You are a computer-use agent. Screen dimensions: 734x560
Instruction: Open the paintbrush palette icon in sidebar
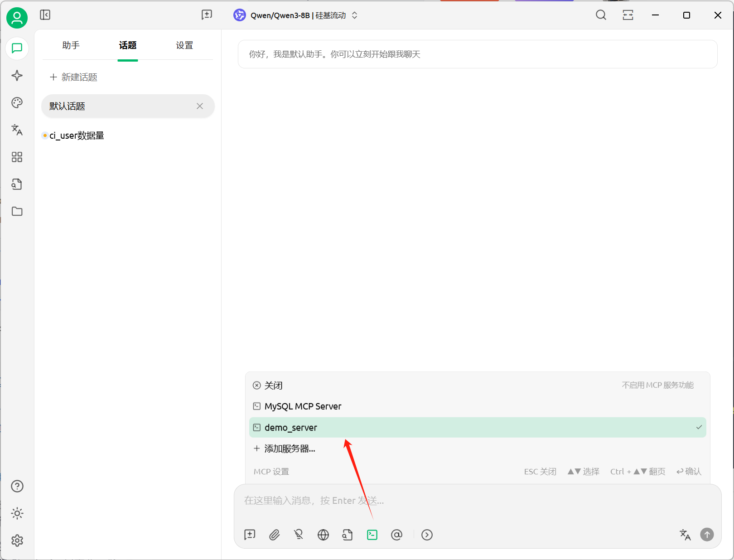coord(17,103)
